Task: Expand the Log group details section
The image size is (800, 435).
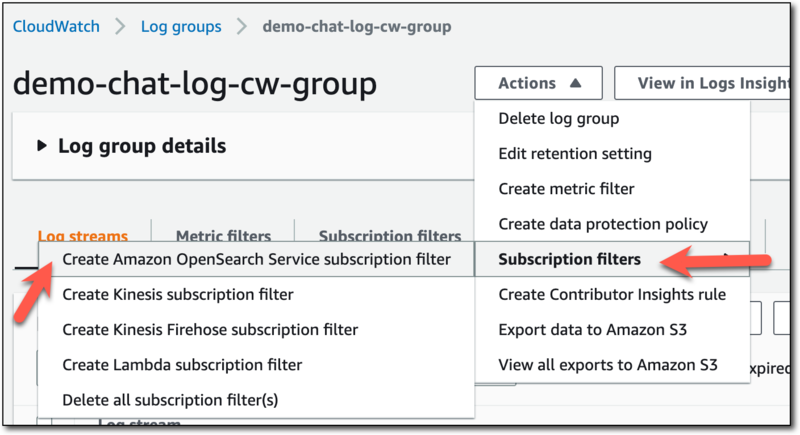Action: 131,146
